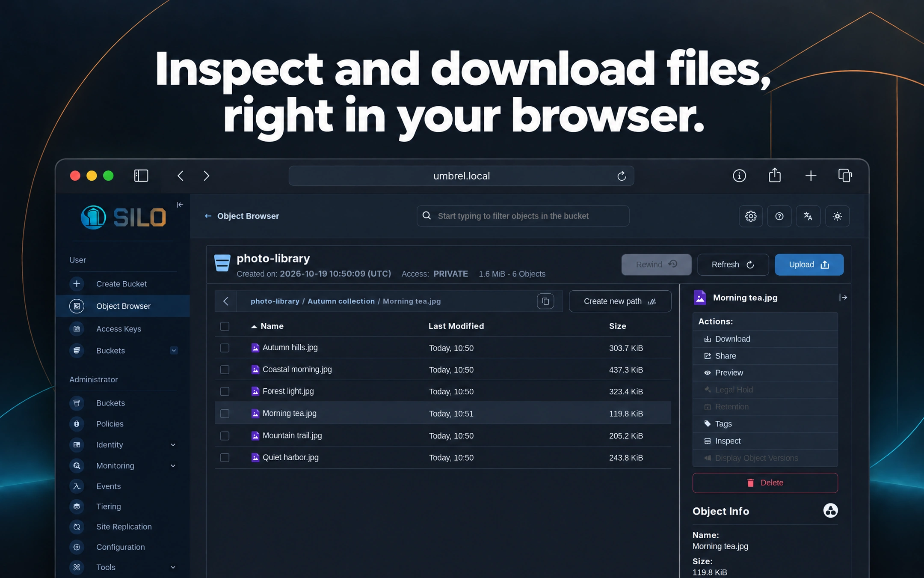Copy the current object path
Viewport: 924px width, 578px height.
(x=545, y=301)
